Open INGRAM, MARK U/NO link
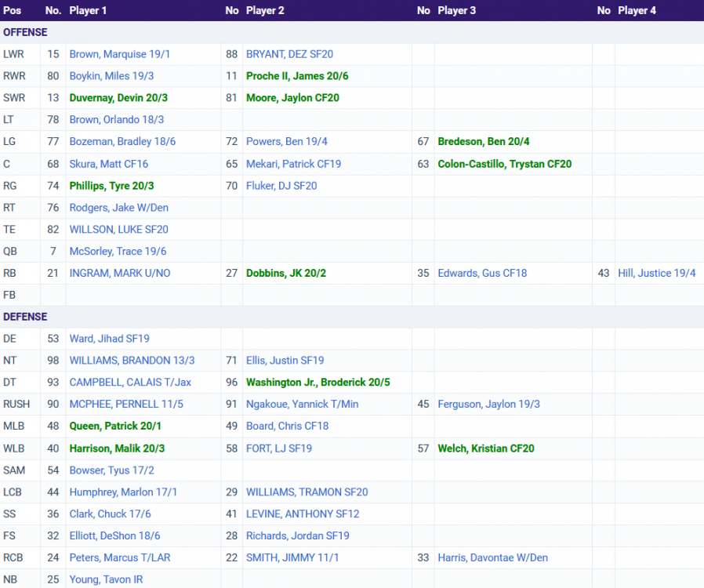The image size is (704, 588). point(120,274)
